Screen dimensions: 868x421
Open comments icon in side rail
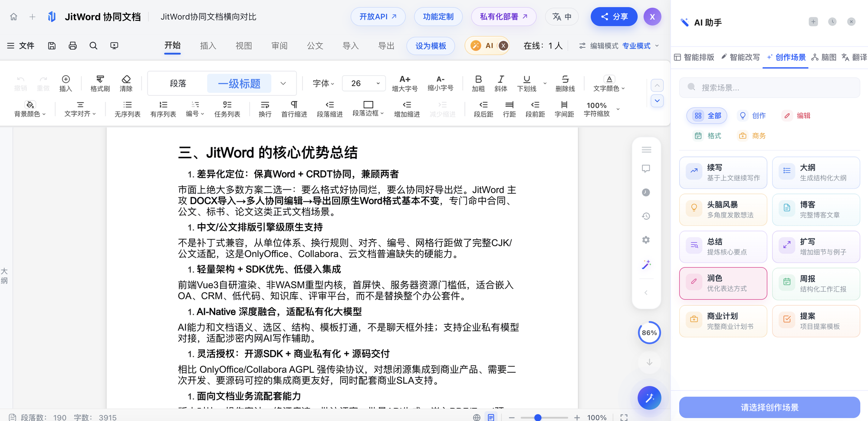coord(646,169)
